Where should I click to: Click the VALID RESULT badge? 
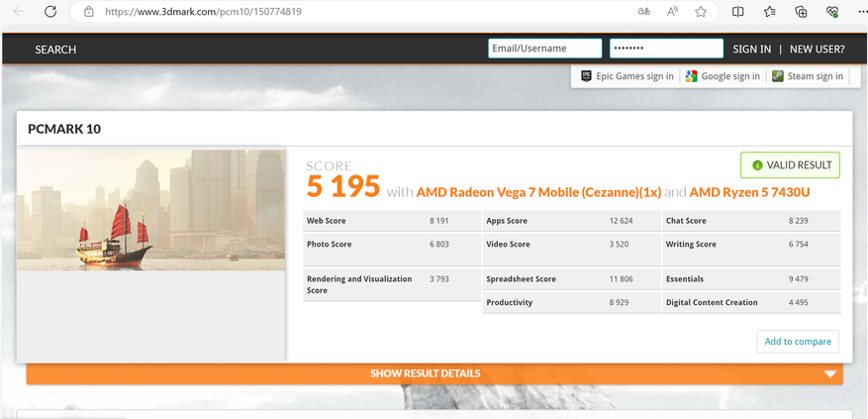pos(790,165)
